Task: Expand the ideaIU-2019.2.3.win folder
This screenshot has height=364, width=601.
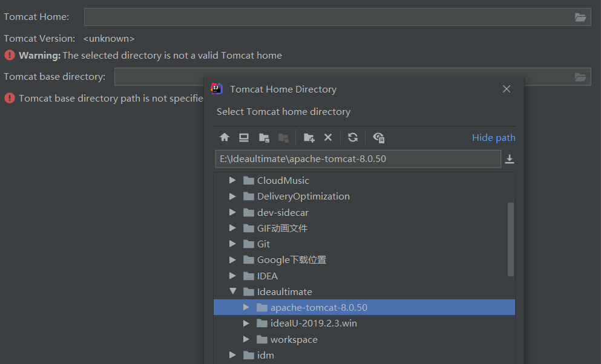Action: (246, 323)
